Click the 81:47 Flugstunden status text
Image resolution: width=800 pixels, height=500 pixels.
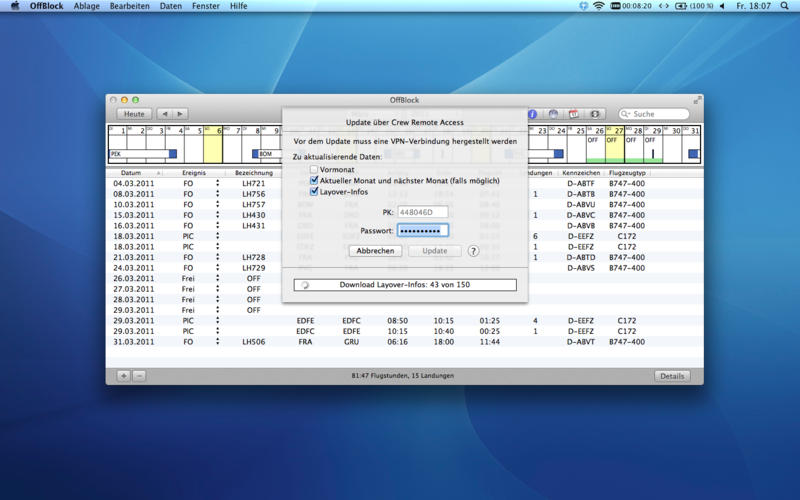(x=403, y=376)
